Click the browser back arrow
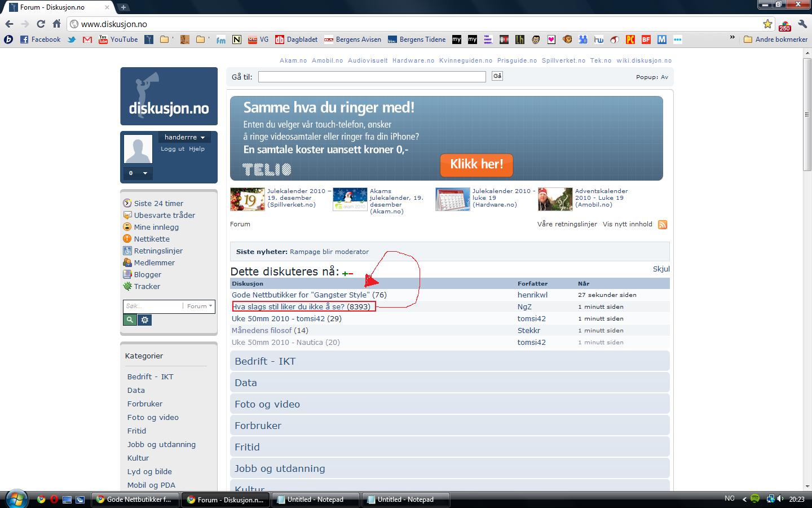812x508 pixels. coord(9,24)
